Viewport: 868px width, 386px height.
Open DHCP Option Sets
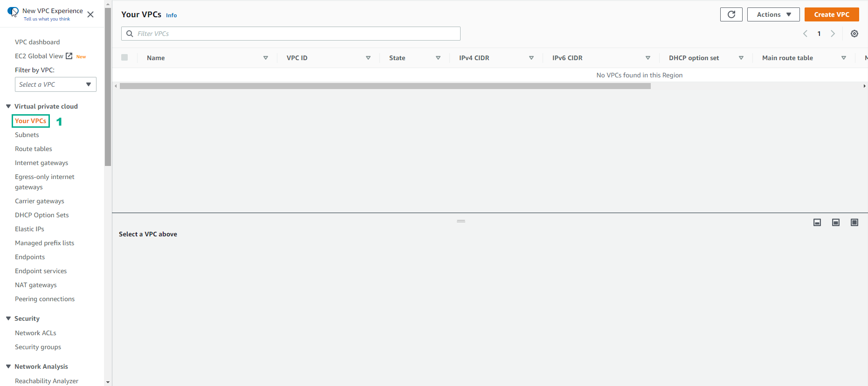[42, 215]
